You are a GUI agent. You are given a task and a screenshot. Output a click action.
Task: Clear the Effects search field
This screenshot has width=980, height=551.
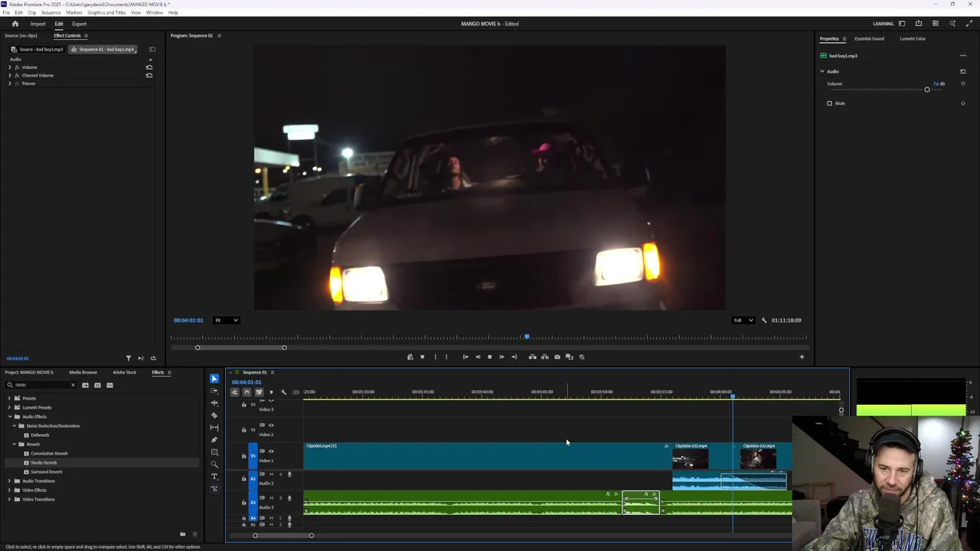73,385
